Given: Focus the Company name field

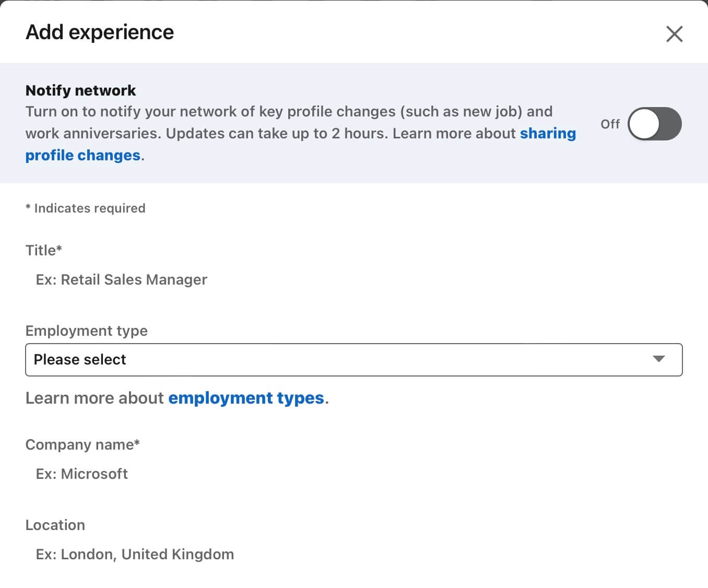Looking at the screenshot, I should 209,474.
